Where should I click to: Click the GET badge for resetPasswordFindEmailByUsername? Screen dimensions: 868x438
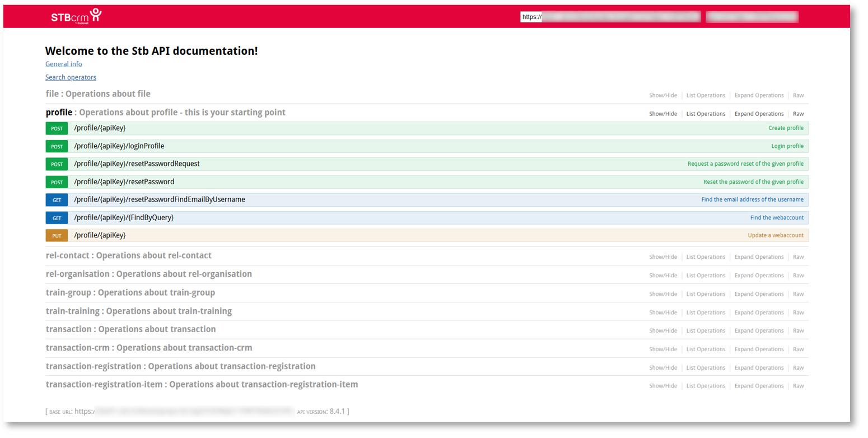57,200
